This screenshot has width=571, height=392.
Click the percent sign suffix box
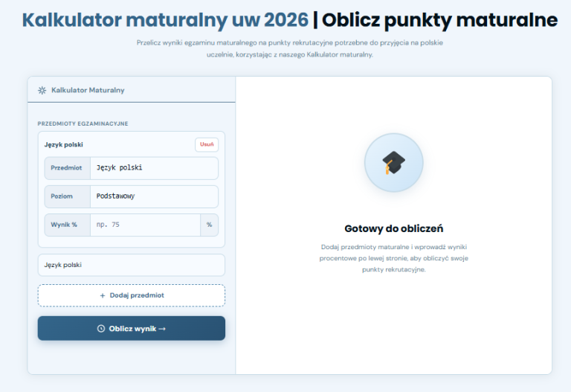[x=209, y=225]
